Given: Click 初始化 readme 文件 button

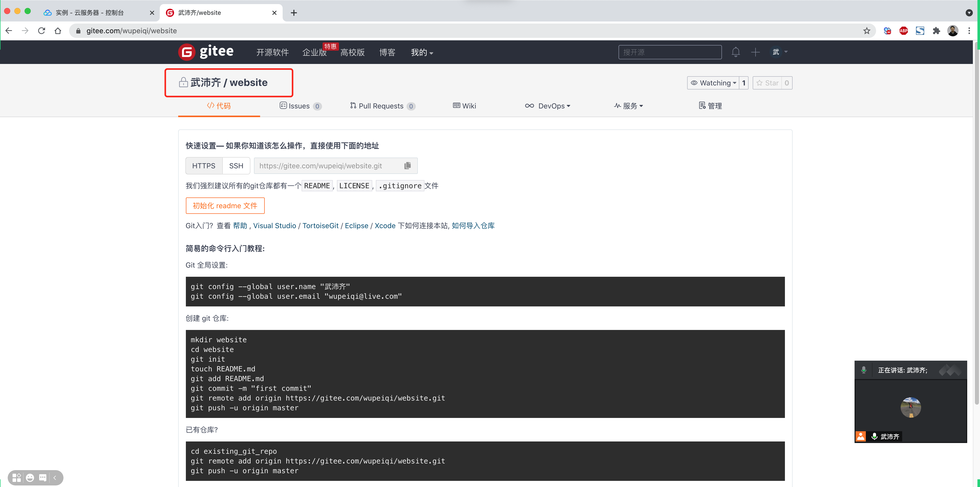Looking at the screenshot, I should click(225, 206).
